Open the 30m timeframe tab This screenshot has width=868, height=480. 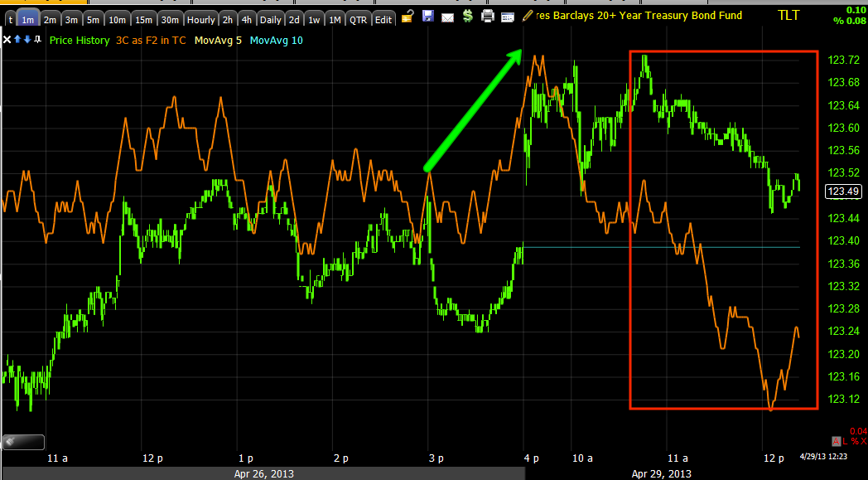(170, 19)
